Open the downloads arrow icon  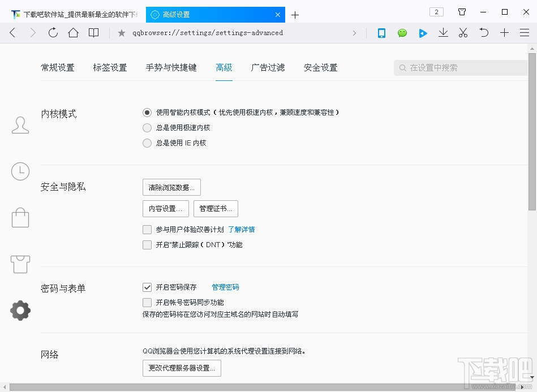(x=443, y=33)
